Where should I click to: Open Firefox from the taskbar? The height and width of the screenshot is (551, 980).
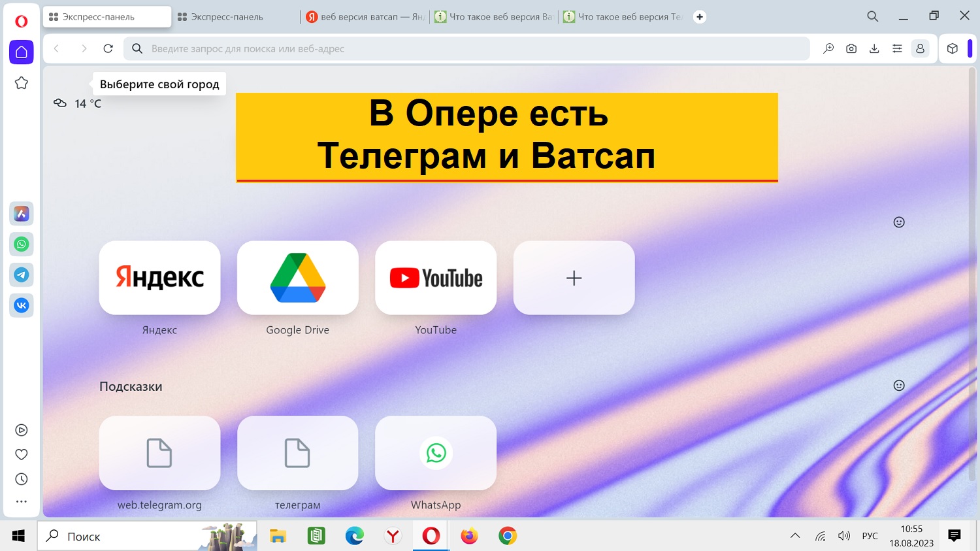coord(469,536)
